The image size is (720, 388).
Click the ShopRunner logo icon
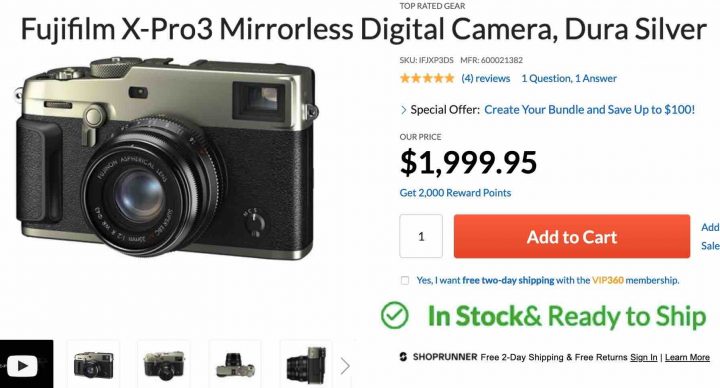pyautogui.click(x=403, y=357)
